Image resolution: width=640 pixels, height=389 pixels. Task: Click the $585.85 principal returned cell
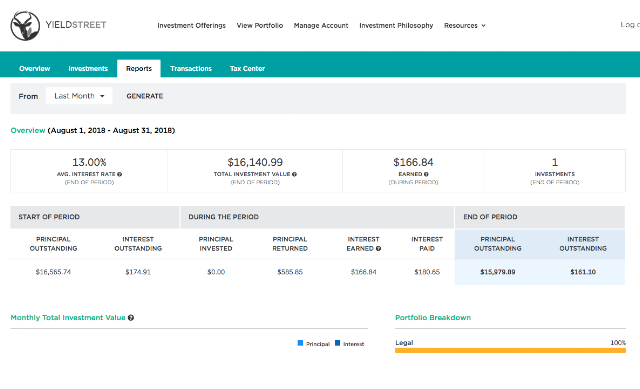290,272
